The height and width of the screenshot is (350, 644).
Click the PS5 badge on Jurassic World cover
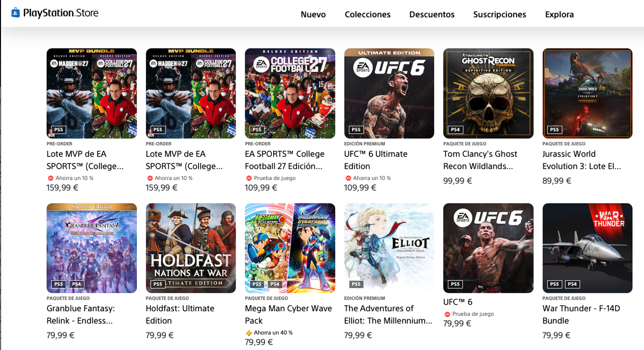click(x=554, y=130)
